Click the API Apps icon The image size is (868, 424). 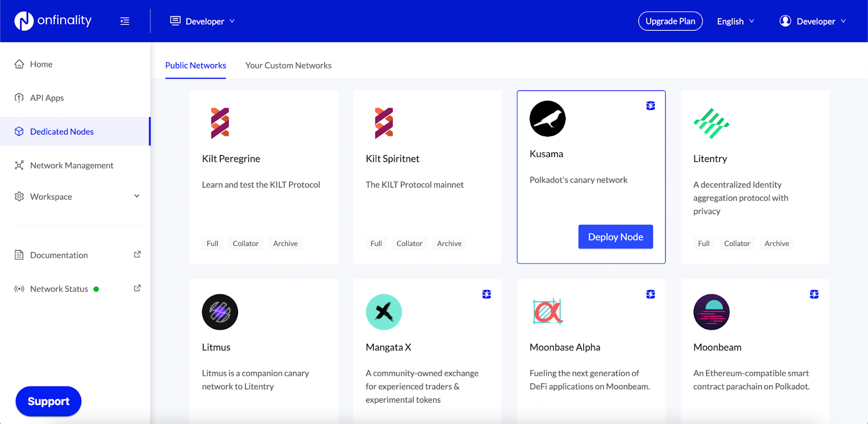[19, 98]
